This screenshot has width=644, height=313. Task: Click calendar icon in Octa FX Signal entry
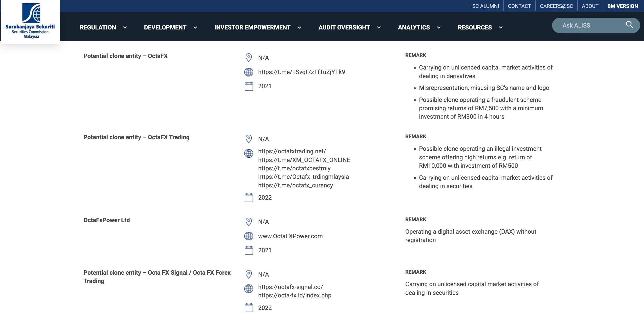click(x=249, y=308)
